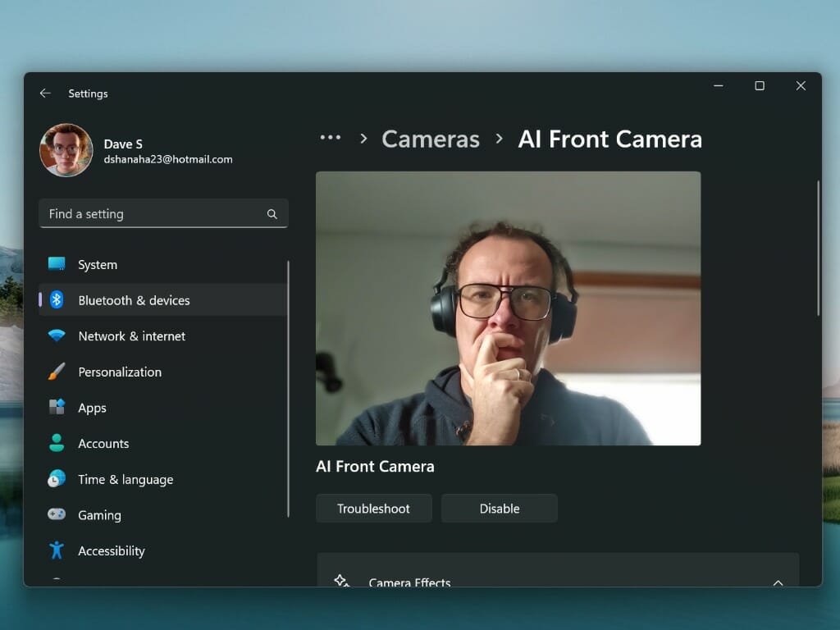The height and width of the screenshot is (630, 840).
Task: Open the System settings icon
Action: [x=57, y=263]
